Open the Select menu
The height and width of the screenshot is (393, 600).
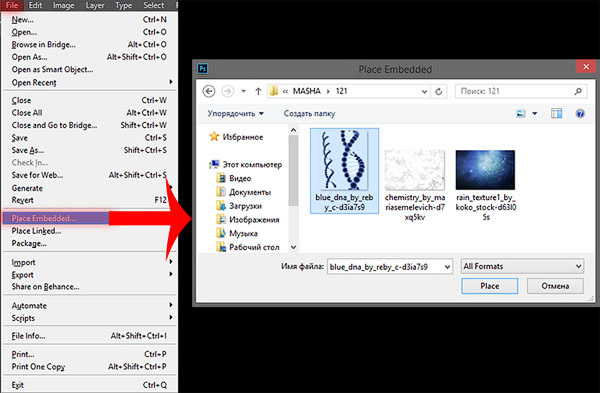pyautogui.click(x=154, y=5)
